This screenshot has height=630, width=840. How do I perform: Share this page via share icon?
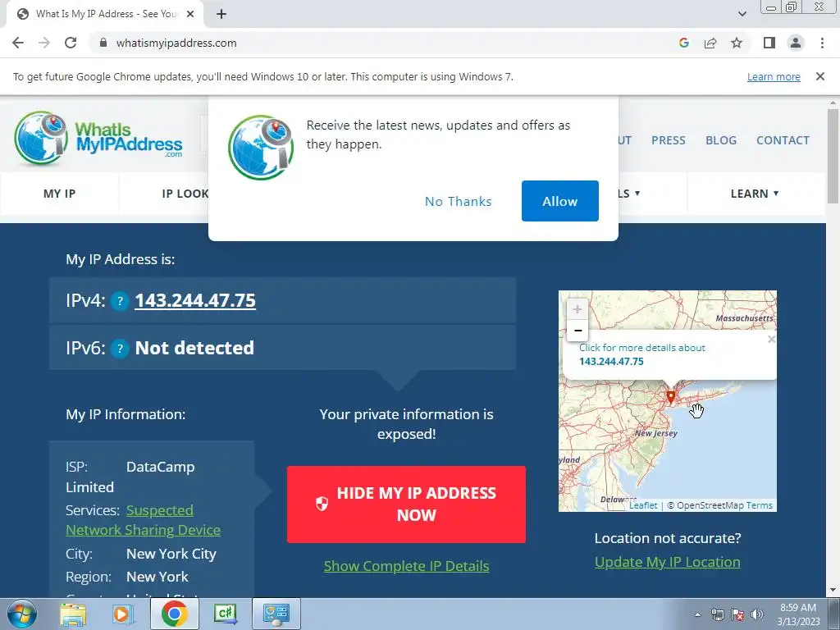tap(710, 43)
